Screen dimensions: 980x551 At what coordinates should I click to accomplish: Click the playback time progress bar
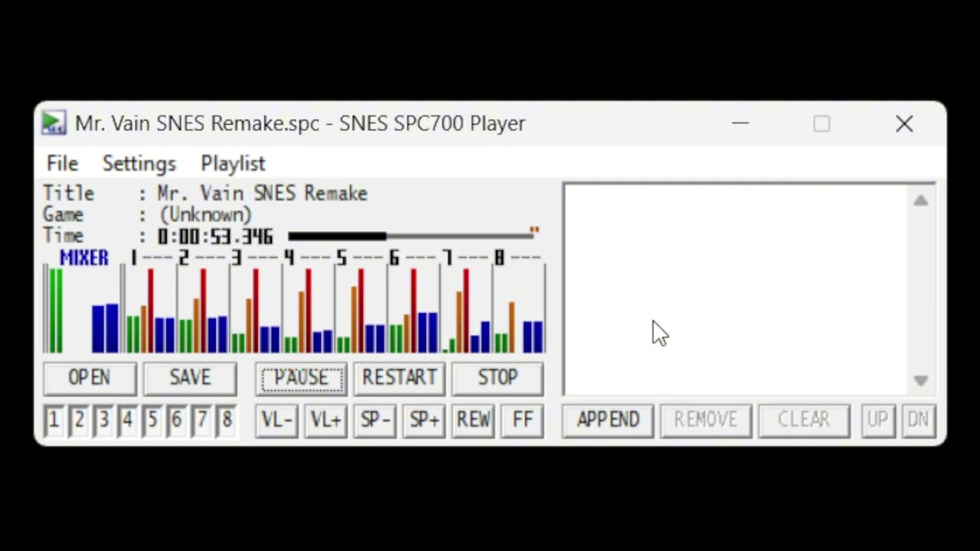coord(410,236)
